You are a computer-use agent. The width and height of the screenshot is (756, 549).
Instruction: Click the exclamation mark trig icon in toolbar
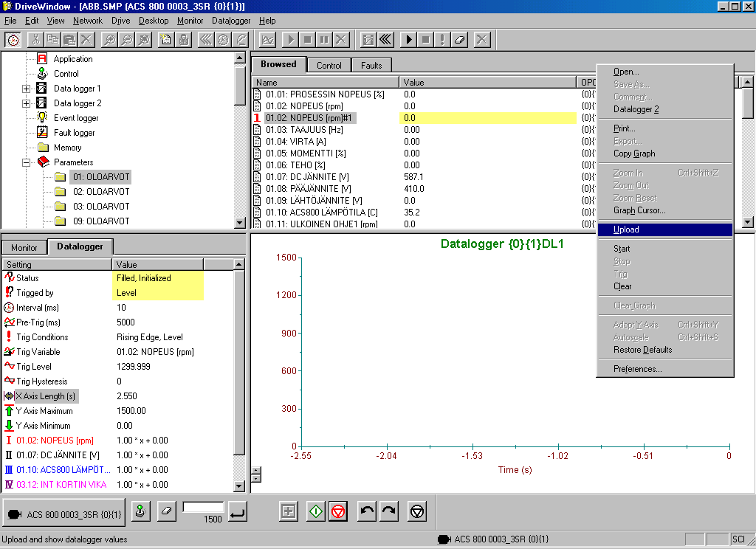pos(442,40)
